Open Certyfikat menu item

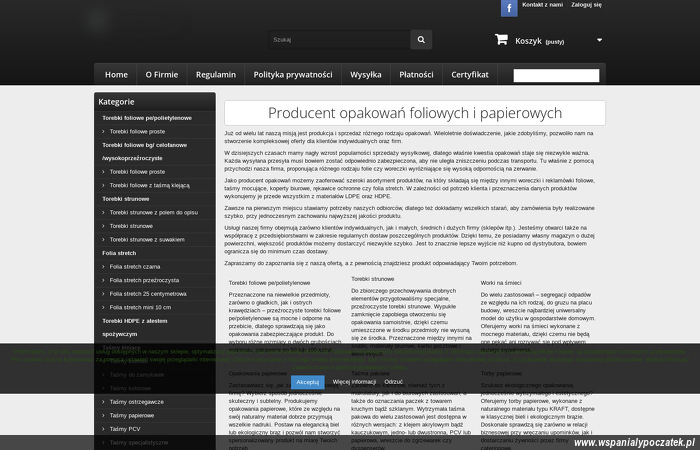pyautogui.click(x=470, y=75)
